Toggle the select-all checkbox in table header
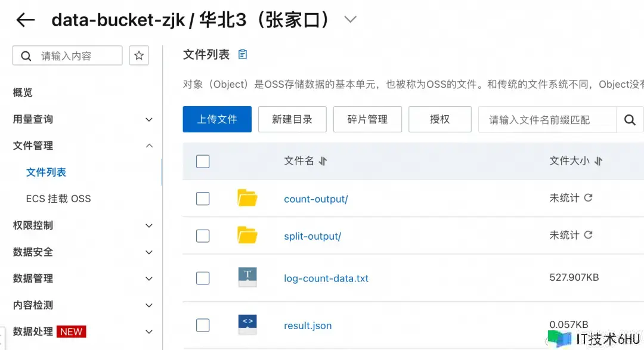The height and width of the screenshot is (350, 644). (x=203, y=161)
